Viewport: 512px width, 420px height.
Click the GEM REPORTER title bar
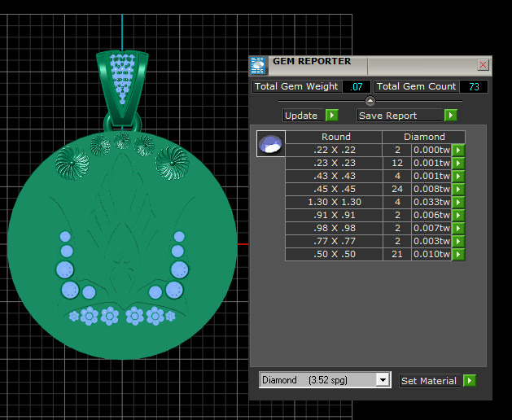pyautogui.click(x=370, y=65)
